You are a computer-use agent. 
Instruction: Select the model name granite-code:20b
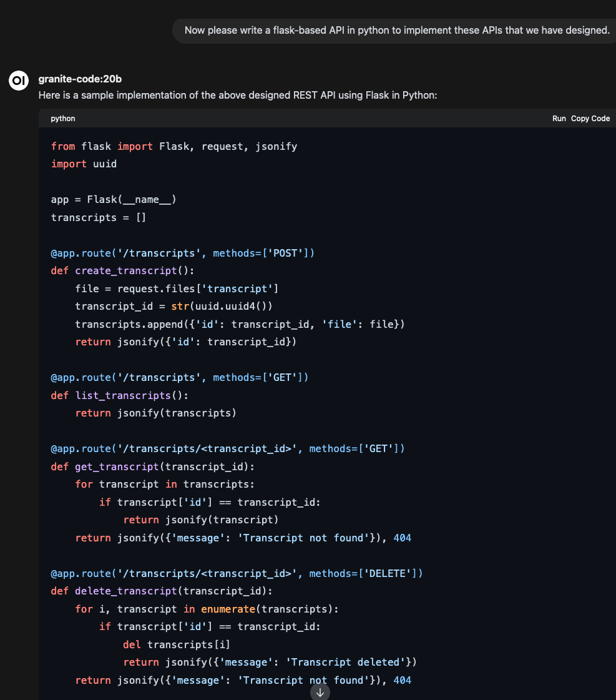(80, 79)
